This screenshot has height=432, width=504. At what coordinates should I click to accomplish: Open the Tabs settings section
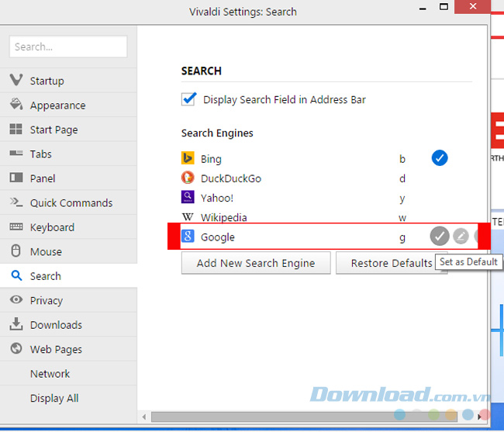(x=42, y=154)
